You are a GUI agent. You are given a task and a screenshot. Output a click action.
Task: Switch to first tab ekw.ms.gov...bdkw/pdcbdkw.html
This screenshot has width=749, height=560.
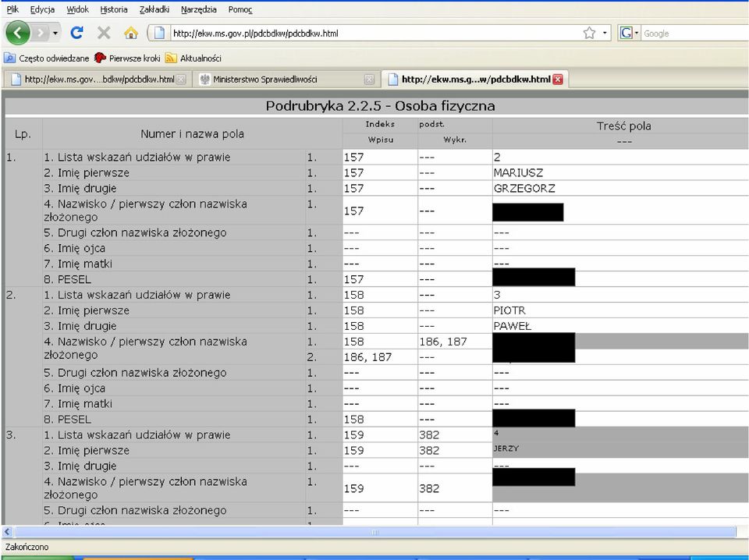pyautogui.click(x=98, y=80)
